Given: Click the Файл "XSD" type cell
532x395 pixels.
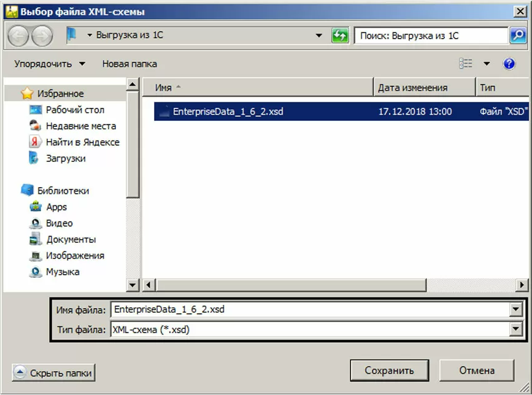Looking at the screenshot, I should (x=504, y=112).
